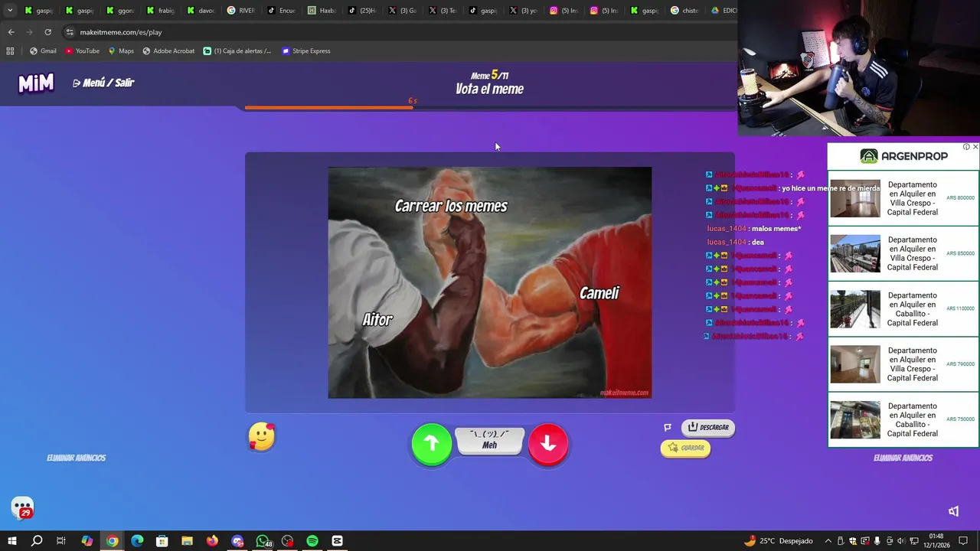980x551 pixels.
Task: Open the emoji reaction smiley
Action: (x=262, y=437)
